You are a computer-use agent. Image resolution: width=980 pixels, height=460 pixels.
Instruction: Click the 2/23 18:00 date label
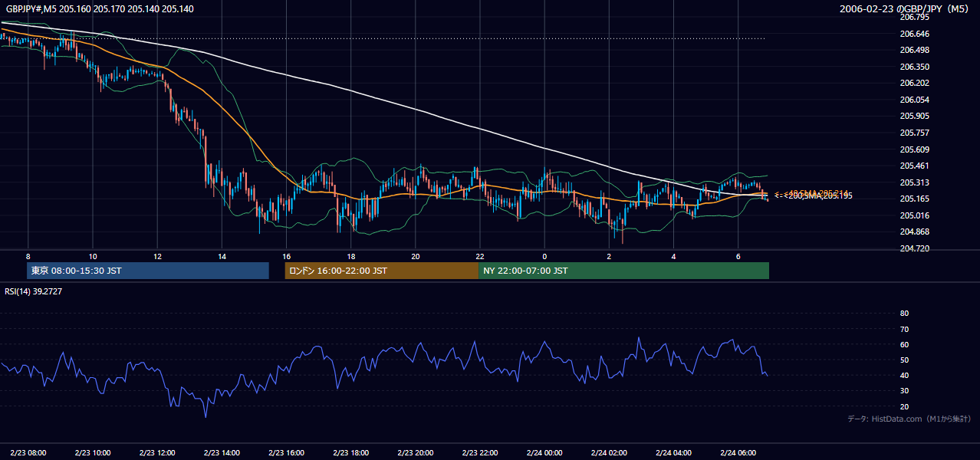350,453
